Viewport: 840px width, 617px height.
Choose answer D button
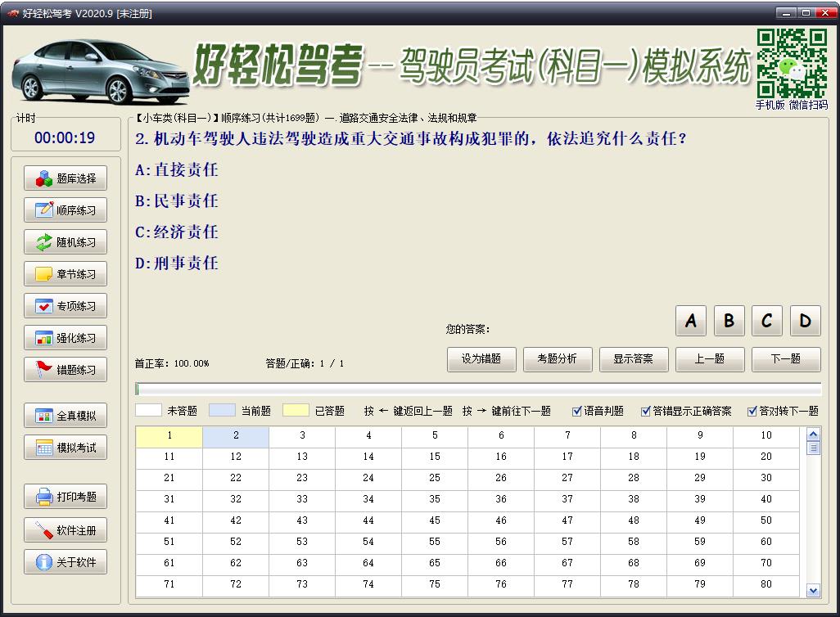(x=805, y=321)
